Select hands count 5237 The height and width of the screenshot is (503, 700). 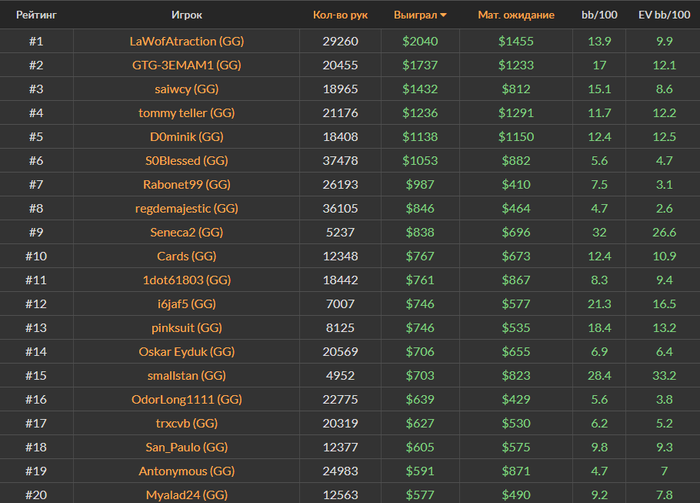[x=340, y=233]
